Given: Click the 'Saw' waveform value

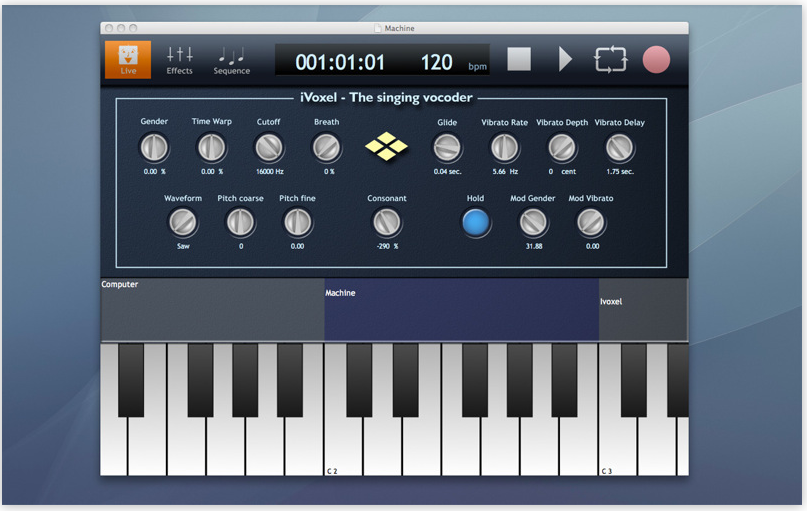Looking at the screenshot, I should [x=183, y=246].
